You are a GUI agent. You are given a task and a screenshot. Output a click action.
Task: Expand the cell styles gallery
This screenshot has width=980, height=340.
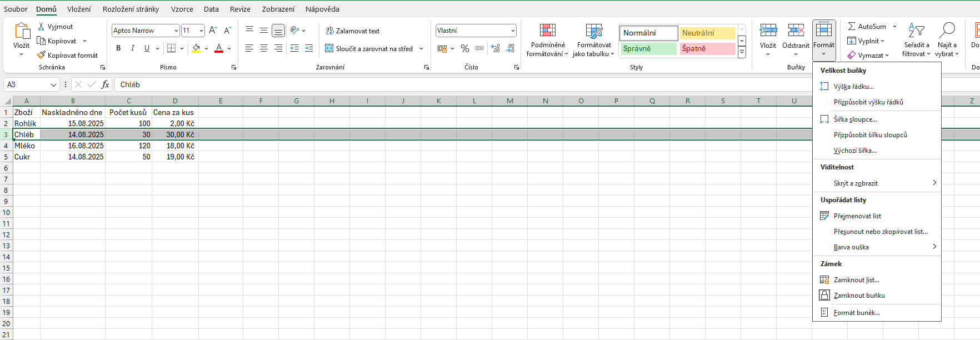[x=742, y=53]
